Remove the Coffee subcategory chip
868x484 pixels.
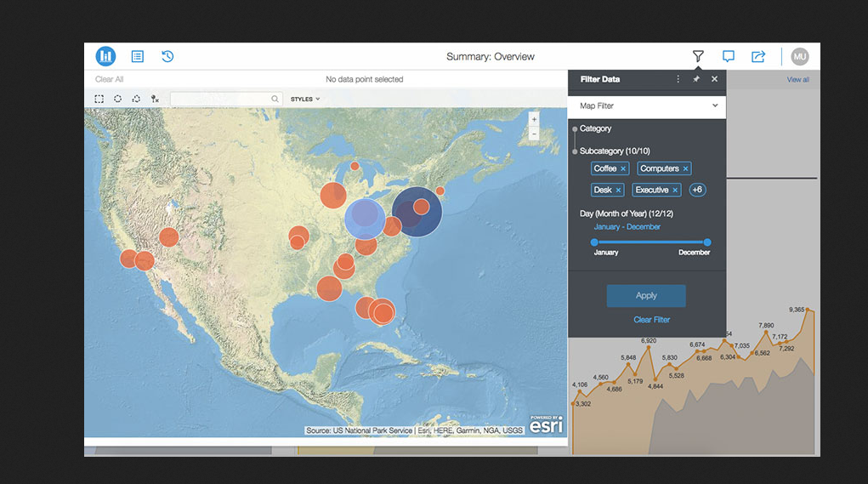coord(623,168)
